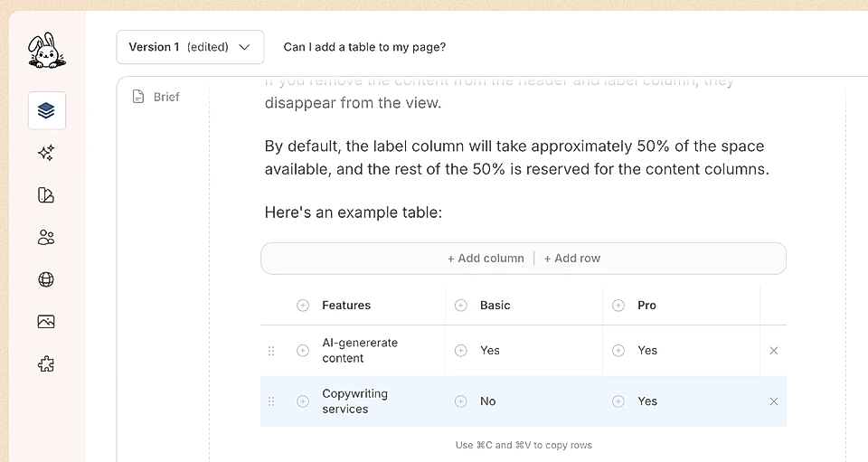Grab the AI-genererate content row drag handle
868x462 pixels.
271,351
